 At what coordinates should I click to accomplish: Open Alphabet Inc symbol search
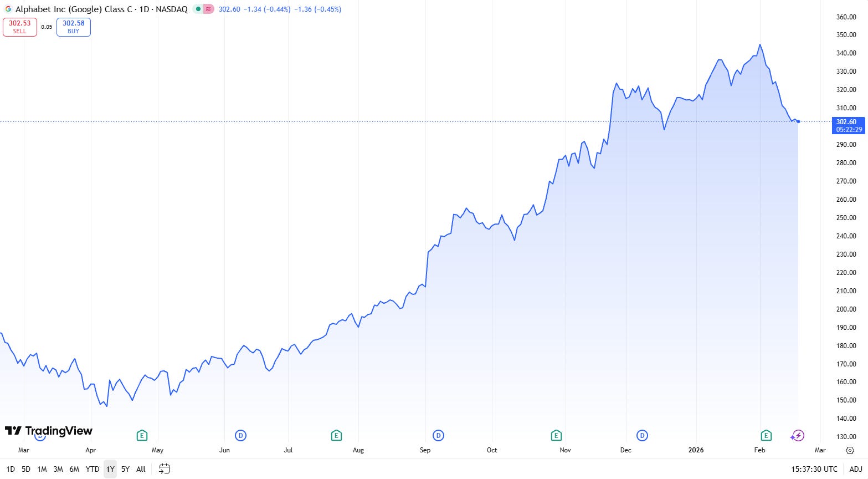[x=74, y=9]
